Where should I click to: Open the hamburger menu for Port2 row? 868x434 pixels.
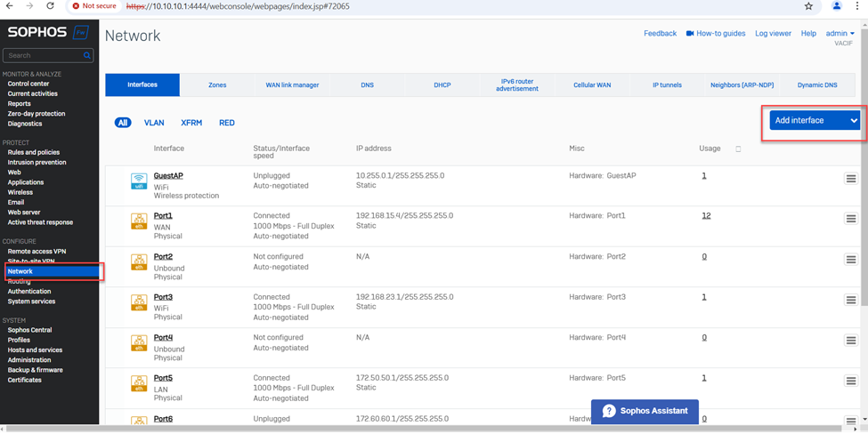[x=850, y=260]
